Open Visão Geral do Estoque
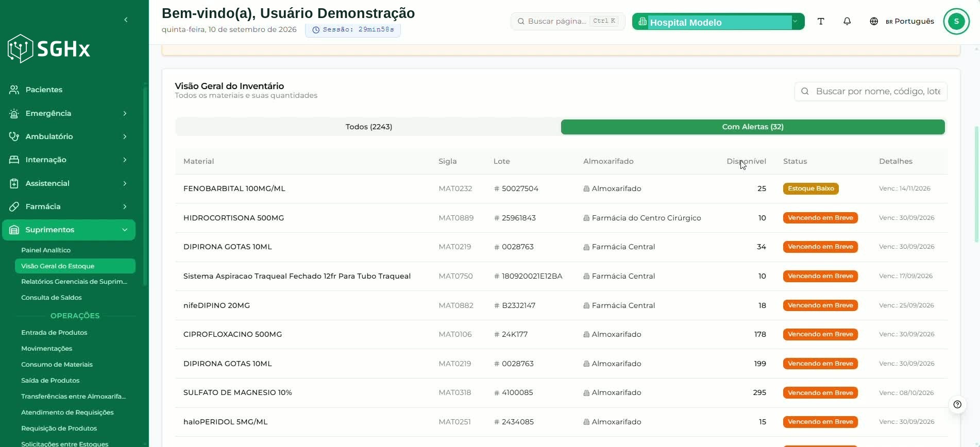 click(x=75, y=266)
